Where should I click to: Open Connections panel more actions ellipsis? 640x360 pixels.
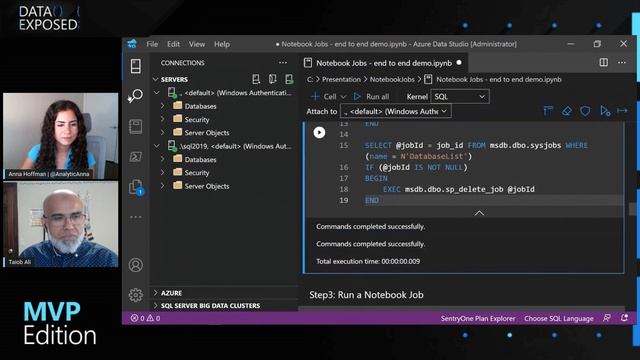[x=283, y=63]
